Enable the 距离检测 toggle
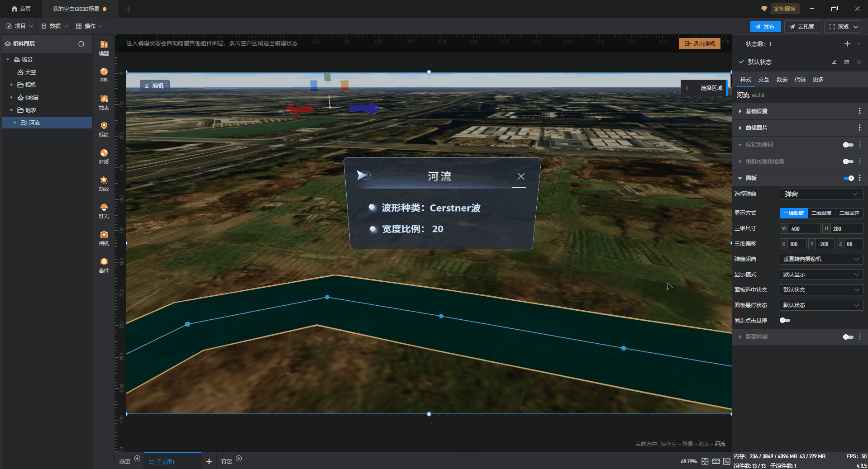The width and height of the screenshot is (868, 469). coord(848,337)
